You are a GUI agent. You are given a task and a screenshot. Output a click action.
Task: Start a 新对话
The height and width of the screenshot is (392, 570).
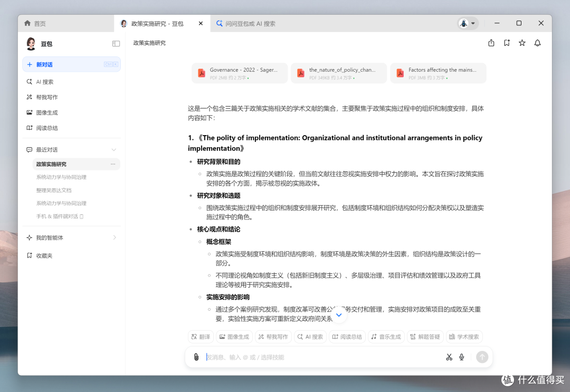(71, 64)
